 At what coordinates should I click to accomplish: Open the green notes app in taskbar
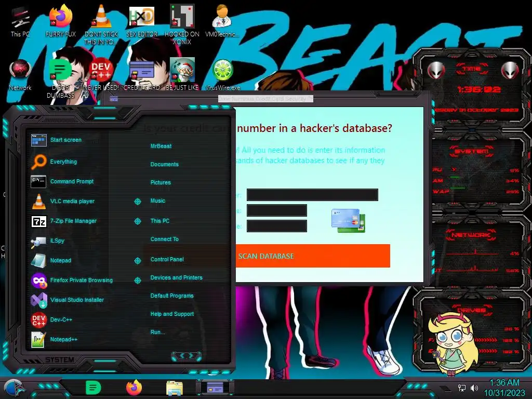pos(94,388)
